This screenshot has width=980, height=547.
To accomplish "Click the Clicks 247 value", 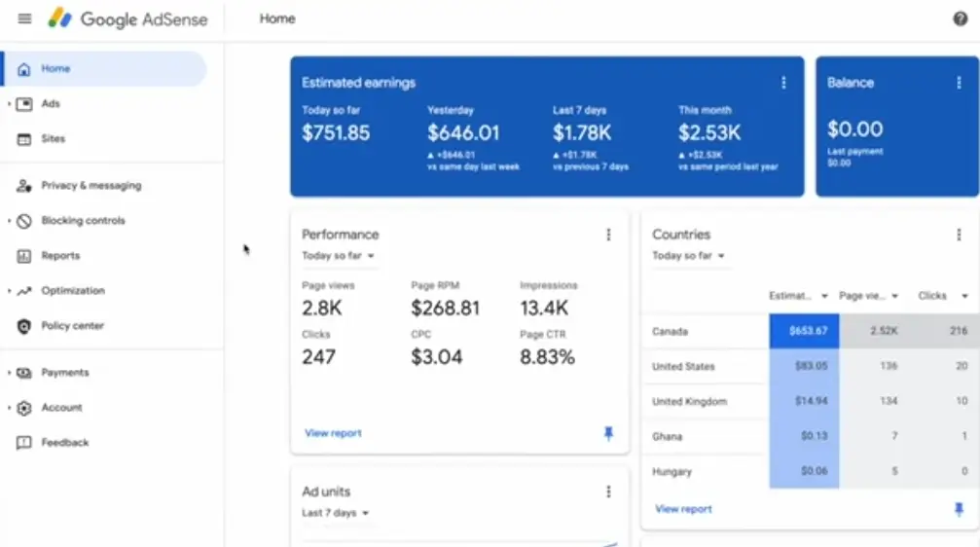I will (319, 357).
